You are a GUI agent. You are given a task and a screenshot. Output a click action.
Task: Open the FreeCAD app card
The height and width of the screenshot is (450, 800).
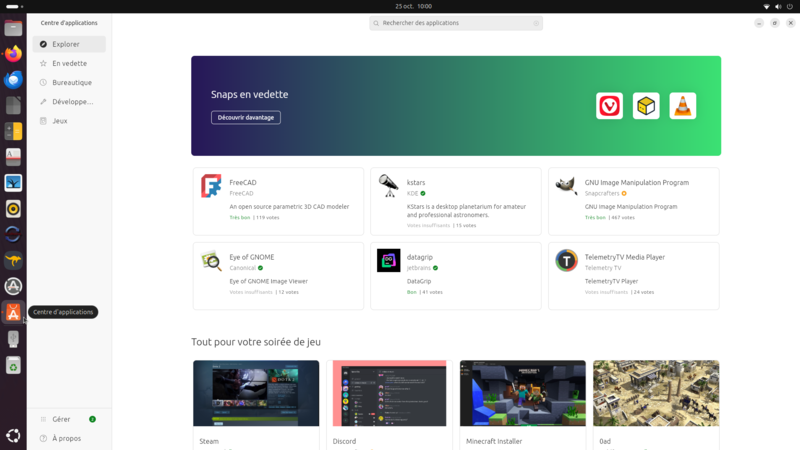[x=278, y=201]
